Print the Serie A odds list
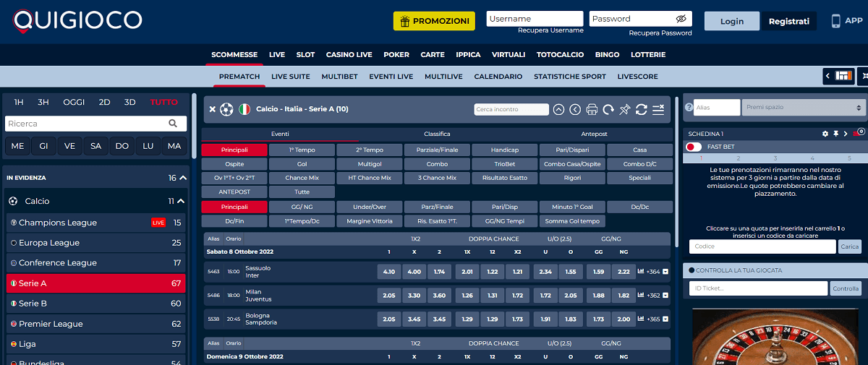Image resolution: width=868 pixels, height=365 pixels. point(592,109)
